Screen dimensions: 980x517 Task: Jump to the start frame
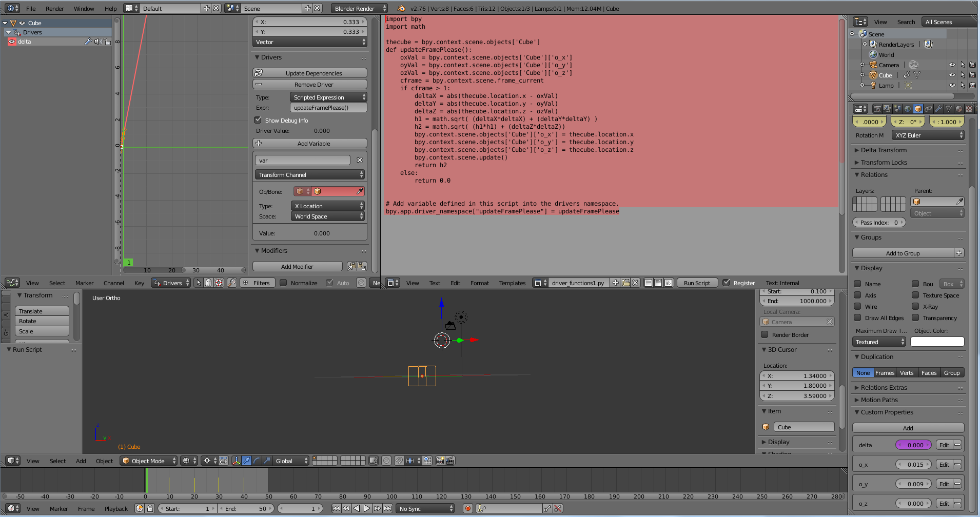336,508
